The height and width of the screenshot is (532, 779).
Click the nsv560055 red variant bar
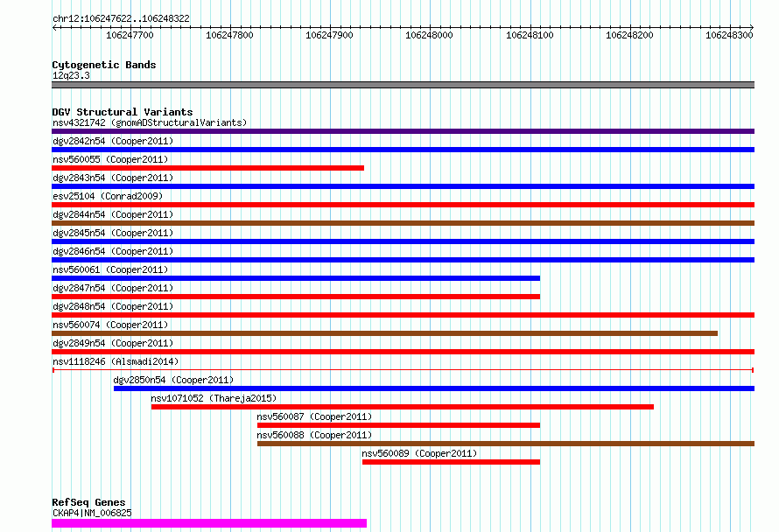(207, 168)
